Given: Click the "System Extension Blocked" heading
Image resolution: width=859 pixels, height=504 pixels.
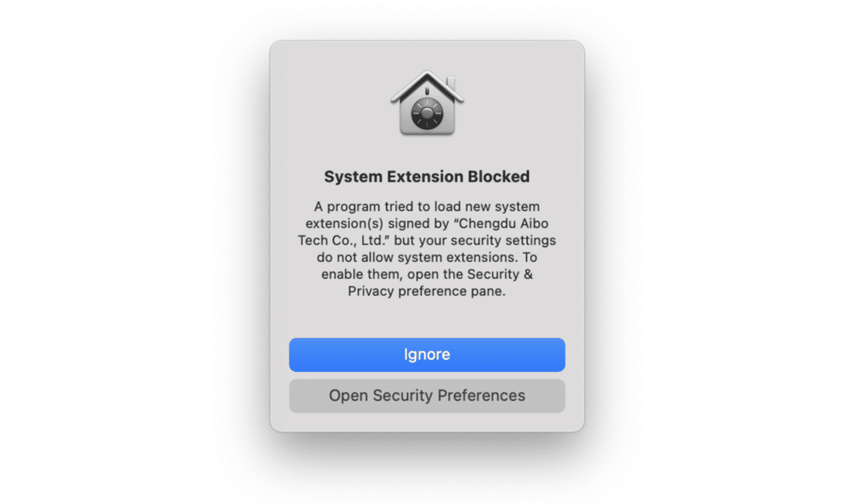Looking at the screenshot, I should click(x=427, y=176).
